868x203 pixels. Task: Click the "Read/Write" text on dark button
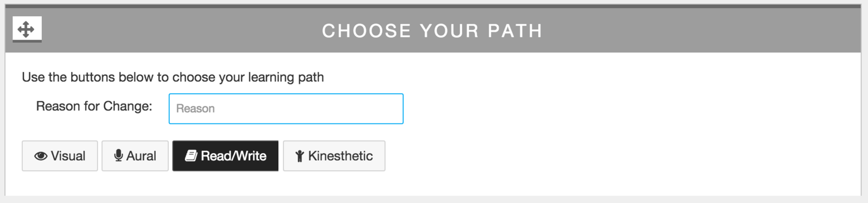pos(233,156)
